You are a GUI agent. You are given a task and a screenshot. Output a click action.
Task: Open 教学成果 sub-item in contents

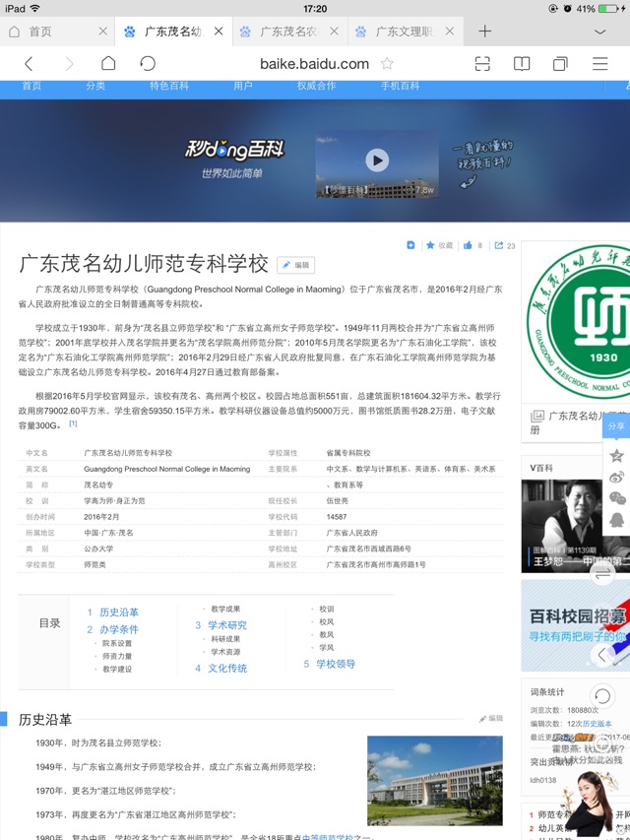tap(225, 609)
